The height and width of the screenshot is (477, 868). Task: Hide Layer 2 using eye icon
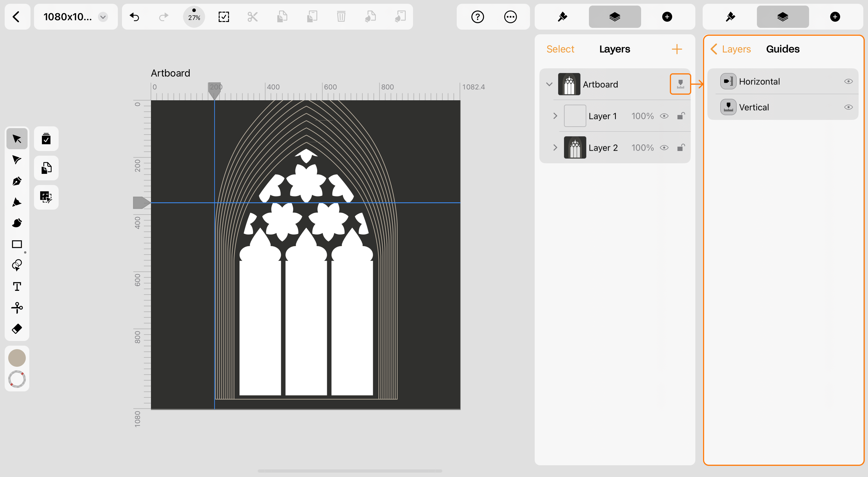[x=664, y=148]
